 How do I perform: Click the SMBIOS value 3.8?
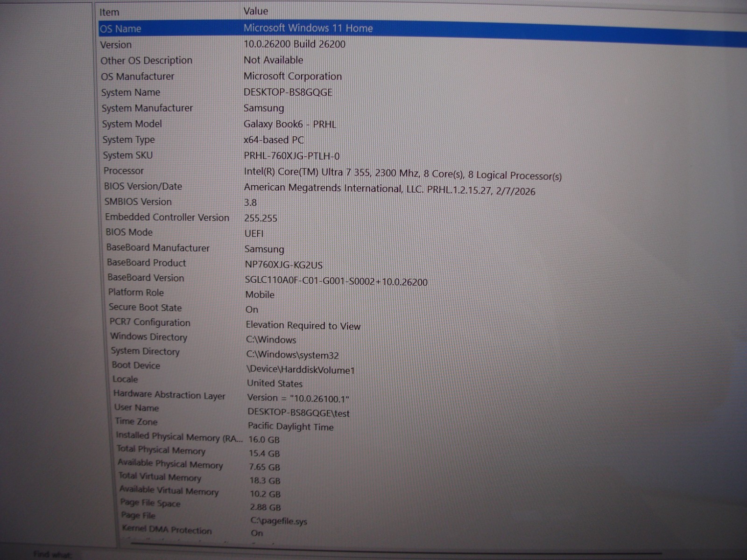pyautogui.click(x=250, y=203)
